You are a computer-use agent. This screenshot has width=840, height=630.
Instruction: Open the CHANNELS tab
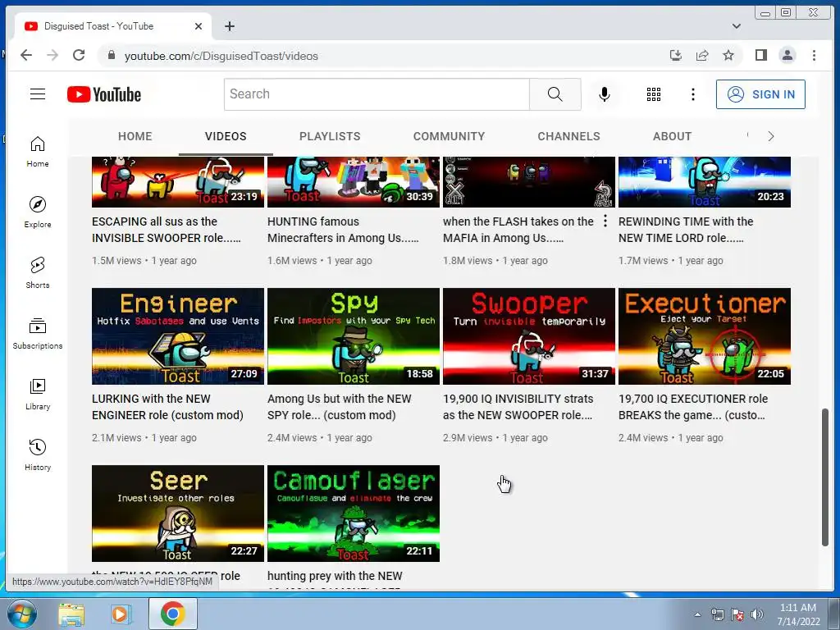click(569, 136)
